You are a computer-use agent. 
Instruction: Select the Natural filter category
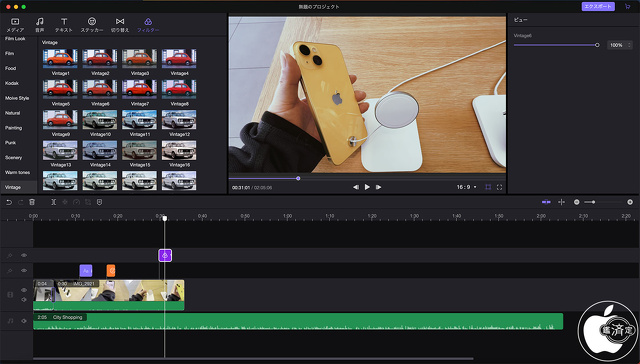click(x=12, y=113)
